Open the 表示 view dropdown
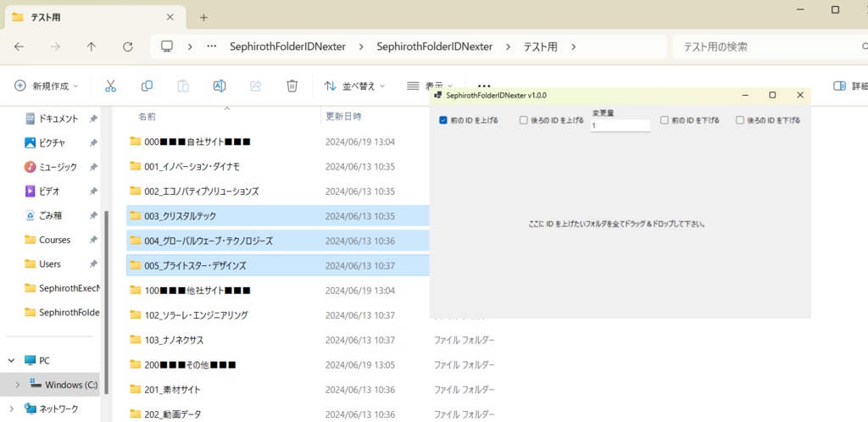Image resolution: width=868 pixels, height=422 pixels. point(430,86)
